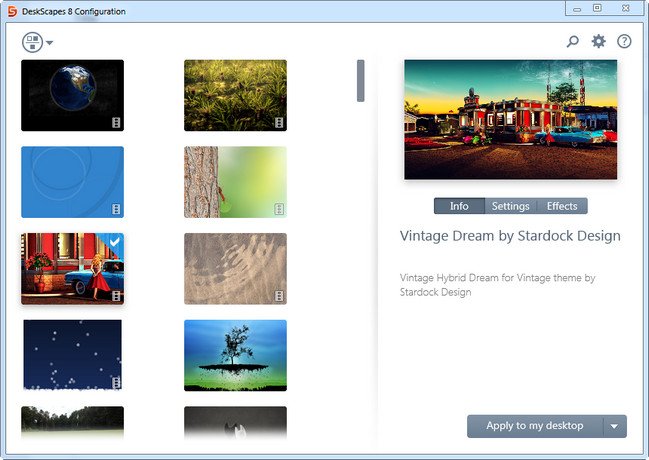
Task: Click Apply to my desktop button
Action: tap(535, 426)
